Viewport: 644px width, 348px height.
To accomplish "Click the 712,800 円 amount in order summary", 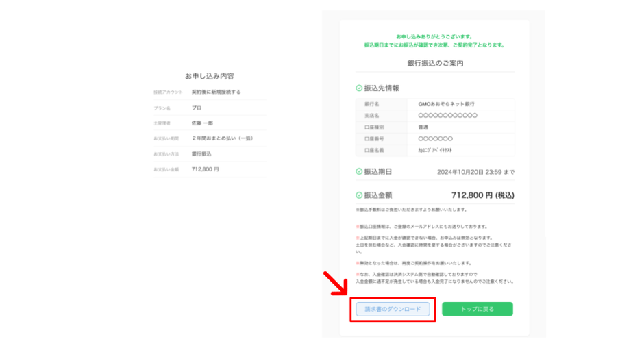I will [x=205, y=169].
